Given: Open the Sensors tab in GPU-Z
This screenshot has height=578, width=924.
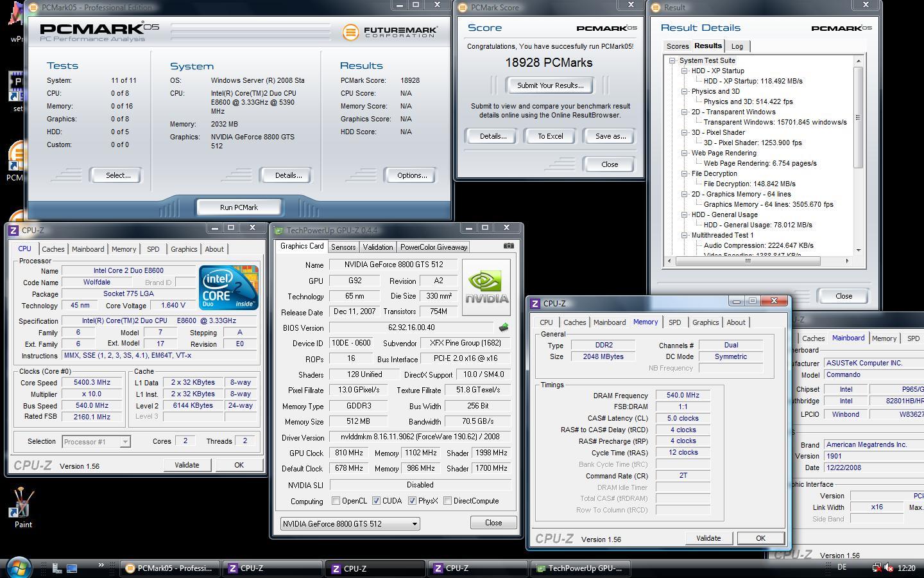Looking at the screenshot, I should [x=343, y=247].
